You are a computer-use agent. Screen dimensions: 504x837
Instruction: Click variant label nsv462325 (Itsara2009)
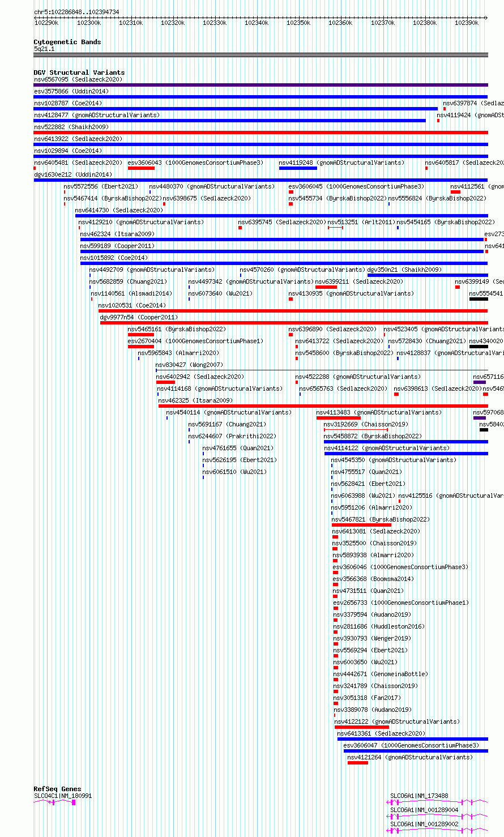[195, 401]
